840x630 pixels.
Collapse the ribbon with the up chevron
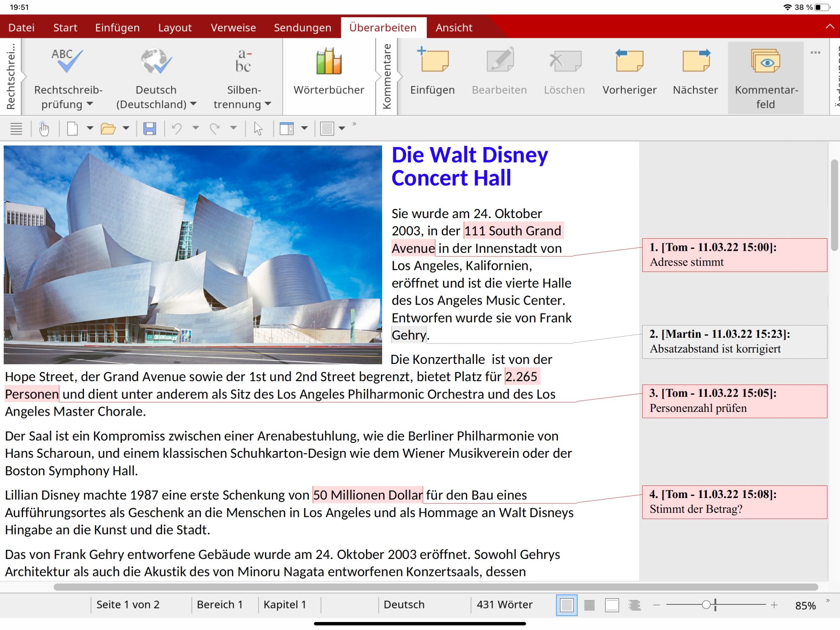[x=829, y=26]
